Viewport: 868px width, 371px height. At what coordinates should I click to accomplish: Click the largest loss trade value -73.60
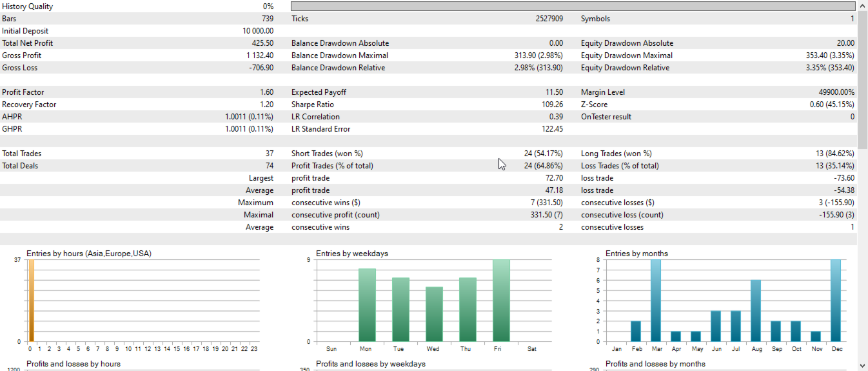(845, 178)
